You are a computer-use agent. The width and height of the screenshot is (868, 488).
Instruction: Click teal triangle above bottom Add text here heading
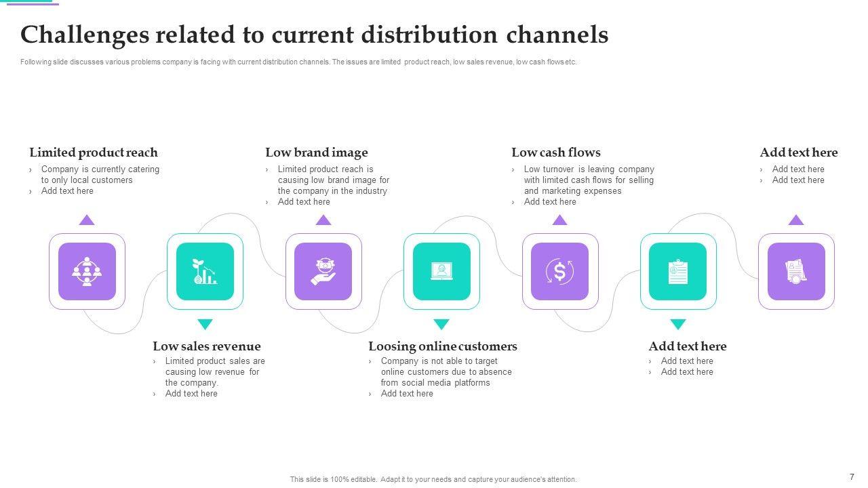pyautogui.click(x=678, y=325)
